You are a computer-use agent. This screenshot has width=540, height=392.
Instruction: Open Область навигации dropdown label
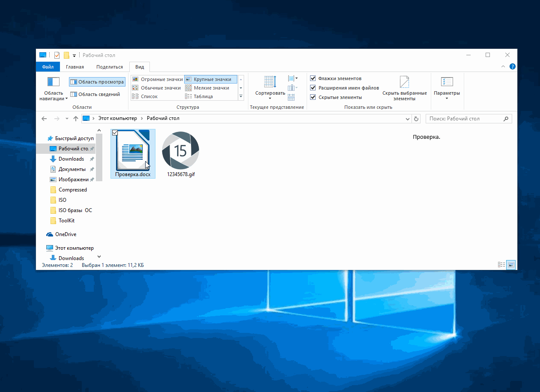tap(54, 96)
